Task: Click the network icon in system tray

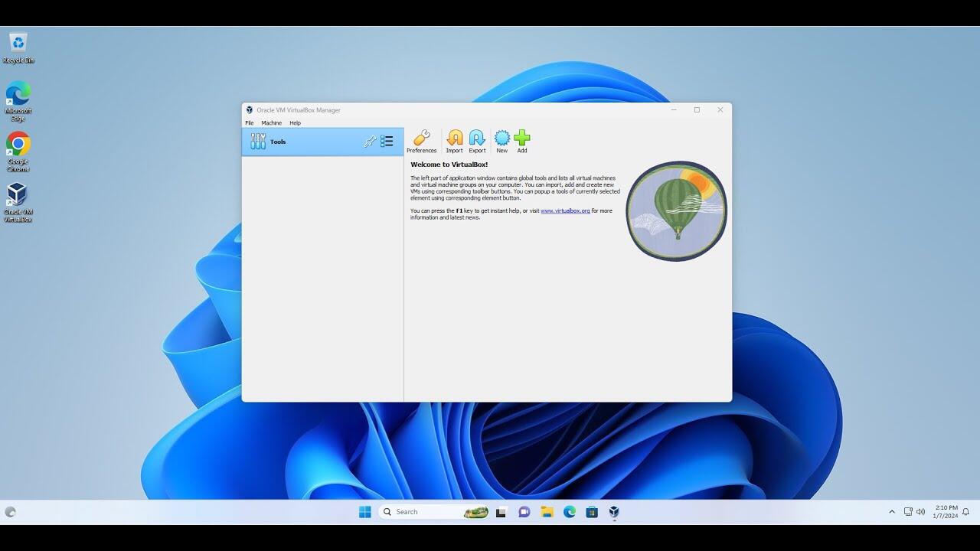Action: (908, 512)
